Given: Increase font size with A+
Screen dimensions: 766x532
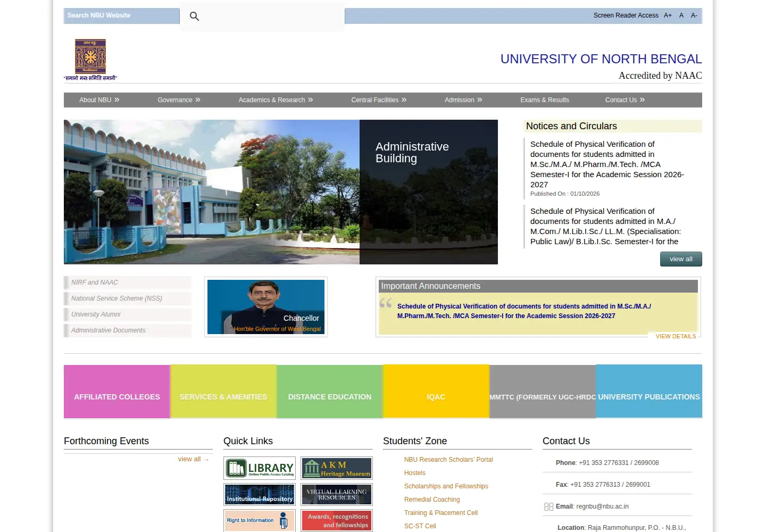Looking at the screenshot, I should [668, 15].
